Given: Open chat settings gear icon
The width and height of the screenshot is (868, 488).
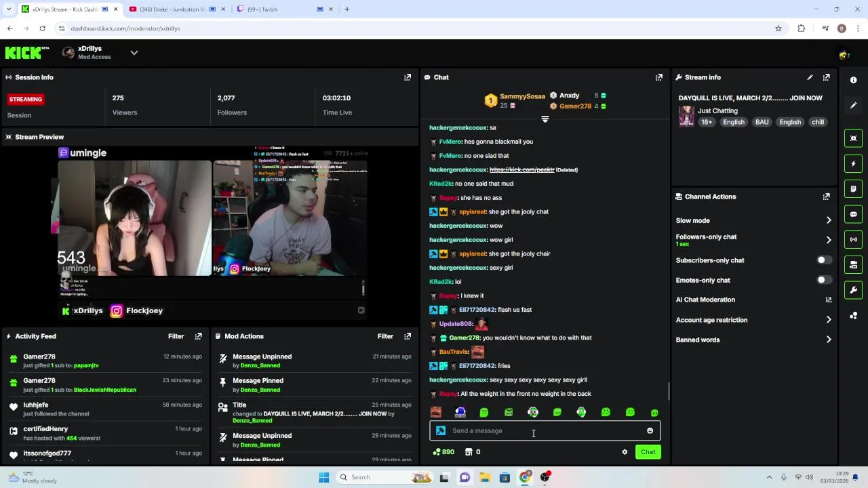Looking at the screenshot, I should 625,452.
